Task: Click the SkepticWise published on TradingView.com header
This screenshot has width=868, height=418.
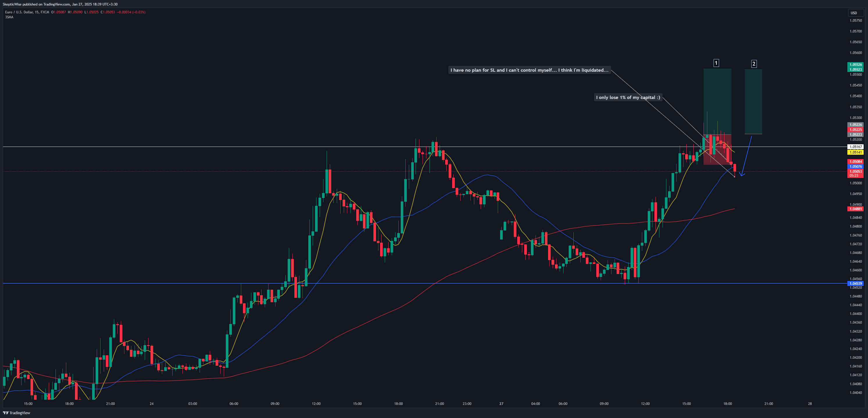Action: click(x=60, y=4)
